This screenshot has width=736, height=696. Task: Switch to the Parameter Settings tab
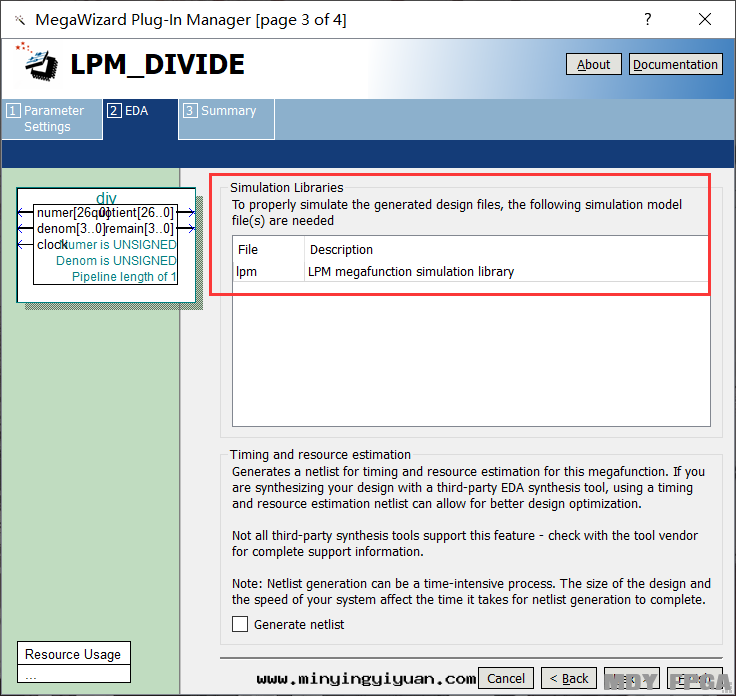point(52,118)
